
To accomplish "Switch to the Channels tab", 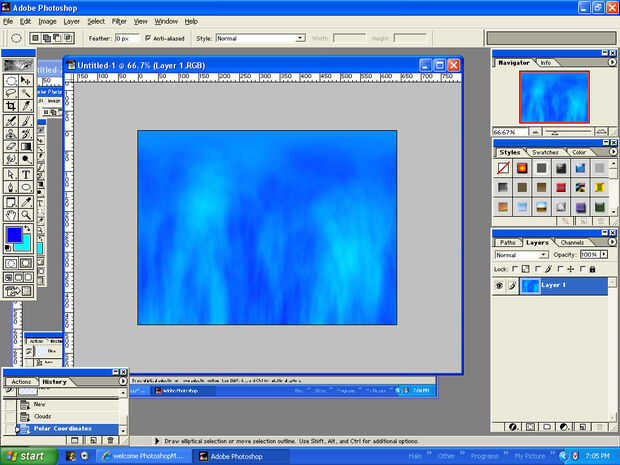I will coord(572,242).
